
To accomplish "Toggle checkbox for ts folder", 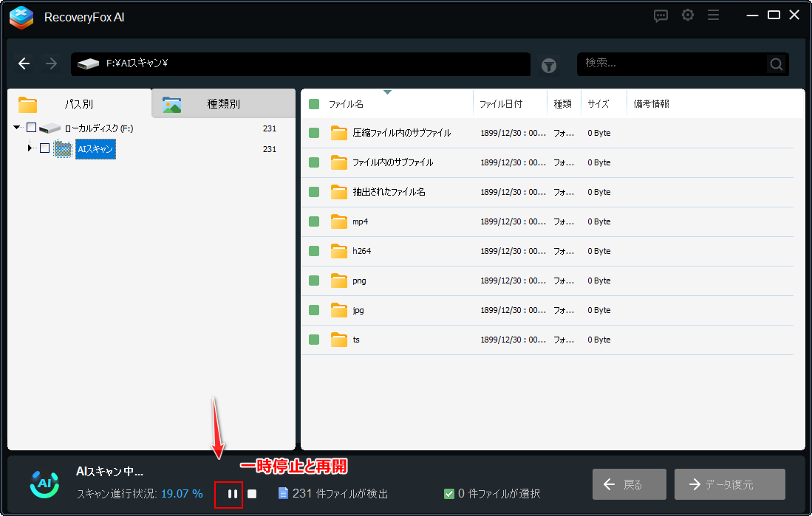I will [x=314, y=340].
